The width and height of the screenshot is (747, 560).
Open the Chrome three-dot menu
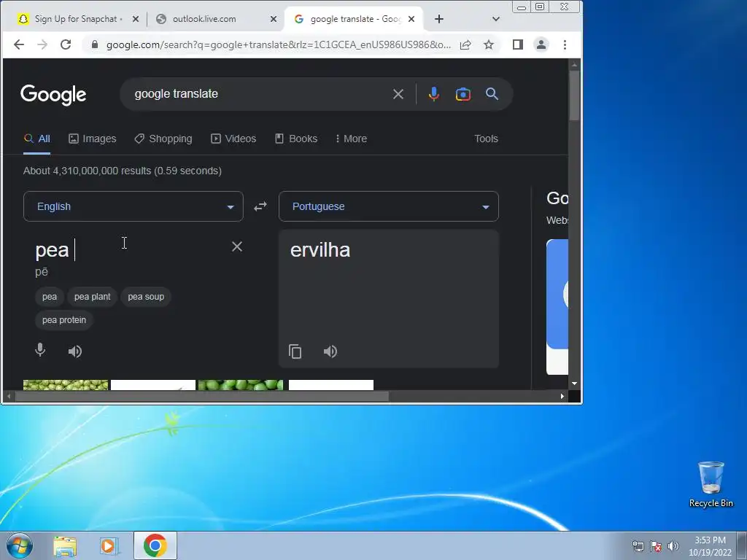click(565, 44)
